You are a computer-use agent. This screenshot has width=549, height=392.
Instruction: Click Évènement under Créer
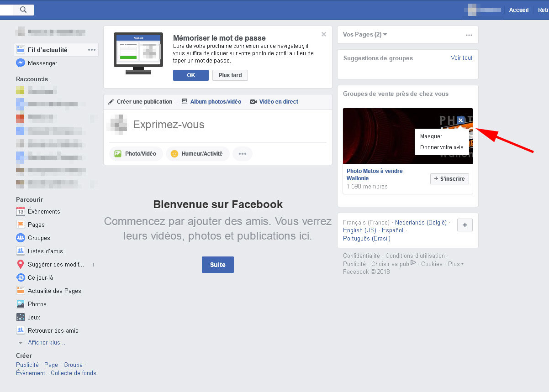coord(31,373)
